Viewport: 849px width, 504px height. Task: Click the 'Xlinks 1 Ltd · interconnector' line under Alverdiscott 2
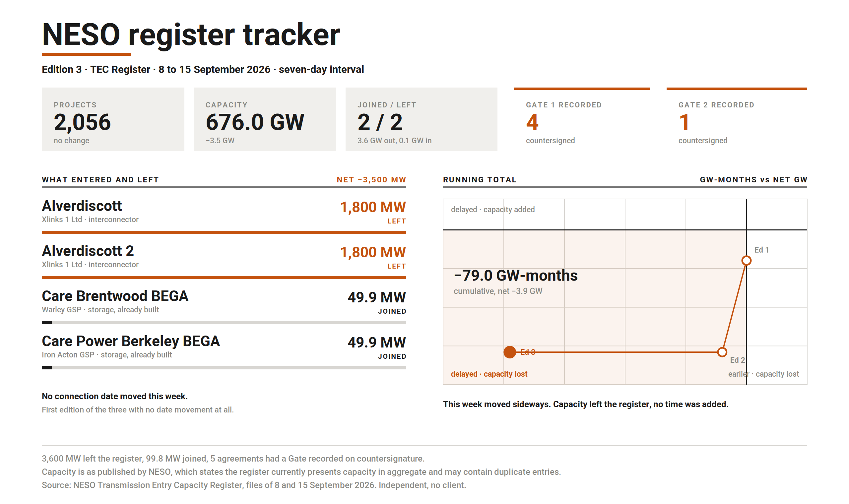point(90,265)
